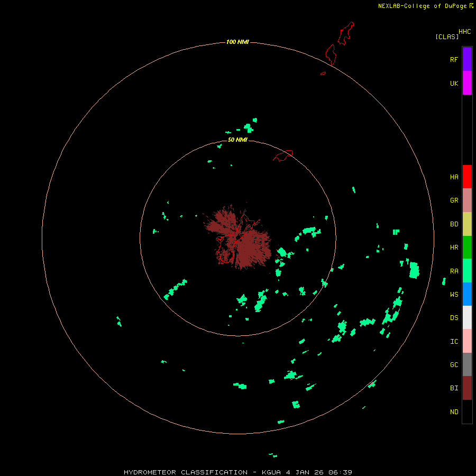Click the RF purple legend swatch
The image size is (476, 476).
pos(467,59)
